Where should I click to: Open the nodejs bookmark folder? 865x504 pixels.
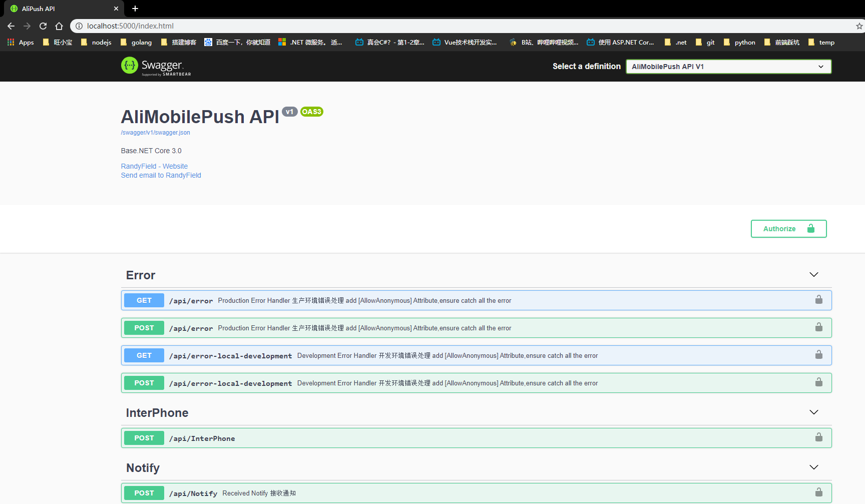pos(96,43)
